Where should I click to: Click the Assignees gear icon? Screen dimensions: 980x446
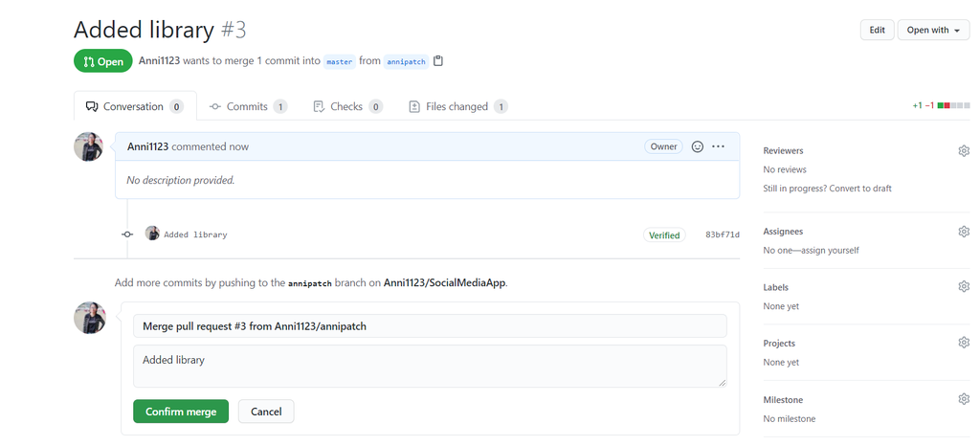coord(964,232)
